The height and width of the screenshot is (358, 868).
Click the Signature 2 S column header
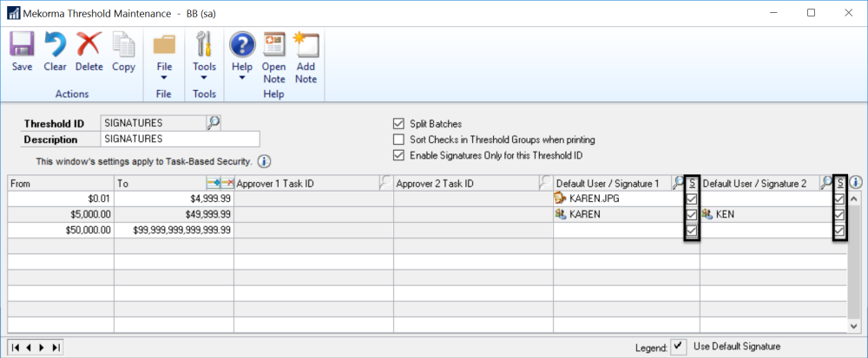coord(840,183)
